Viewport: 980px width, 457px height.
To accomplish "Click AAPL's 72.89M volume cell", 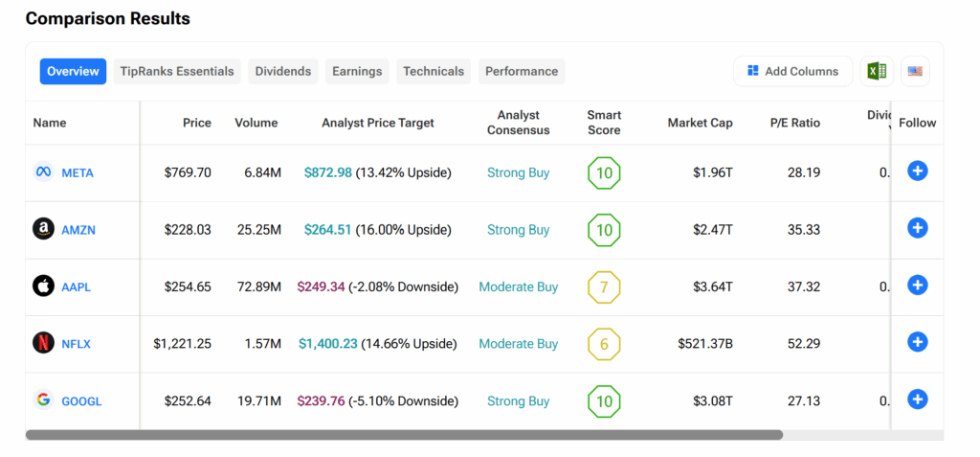I will (x=258, y=286).
